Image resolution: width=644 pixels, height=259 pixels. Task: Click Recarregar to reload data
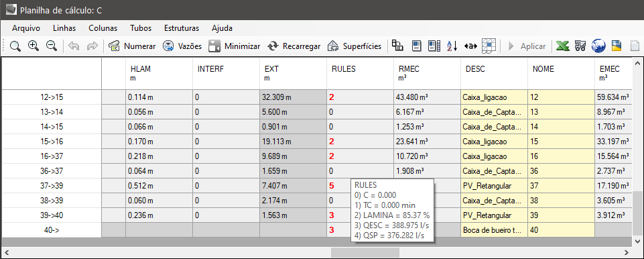(x=294, y=46)
